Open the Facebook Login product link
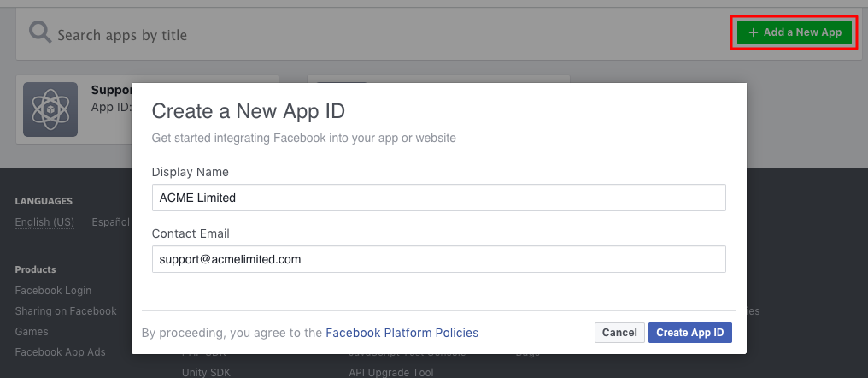 [53, 291]
